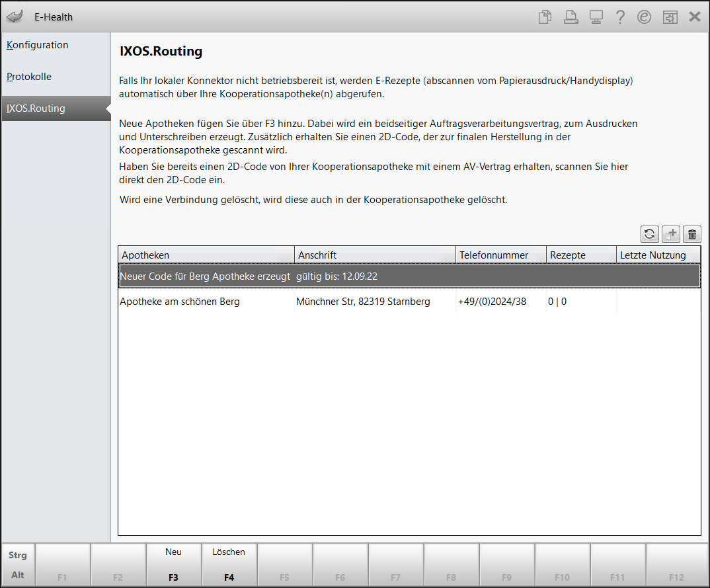Click the circled e icon in the title bar
The width and height of the screenshot is (710, 588).
(x=644, y=17)
